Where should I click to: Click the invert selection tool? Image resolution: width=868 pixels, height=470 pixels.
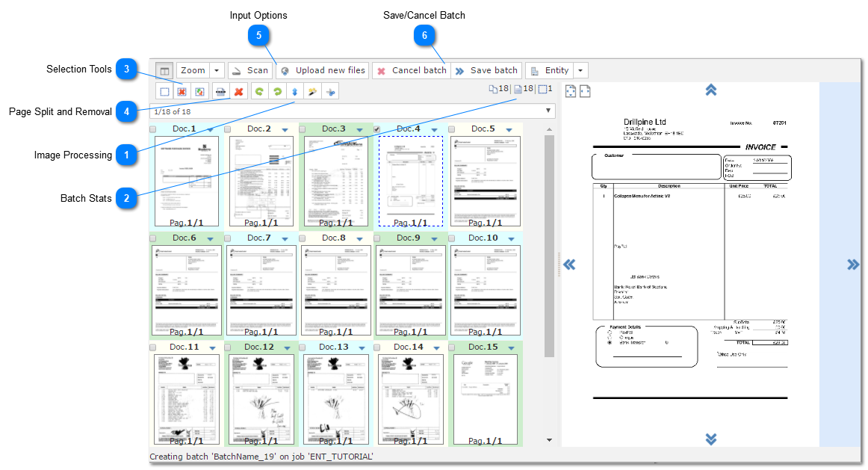(199, 92)
